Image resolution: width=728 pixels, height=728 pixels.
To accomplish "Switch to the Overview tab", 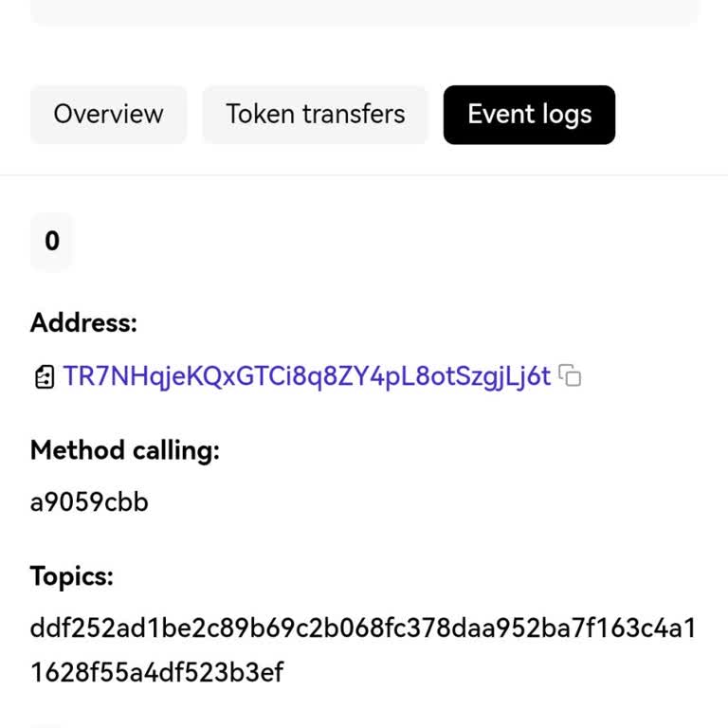I will pos(108,115).
